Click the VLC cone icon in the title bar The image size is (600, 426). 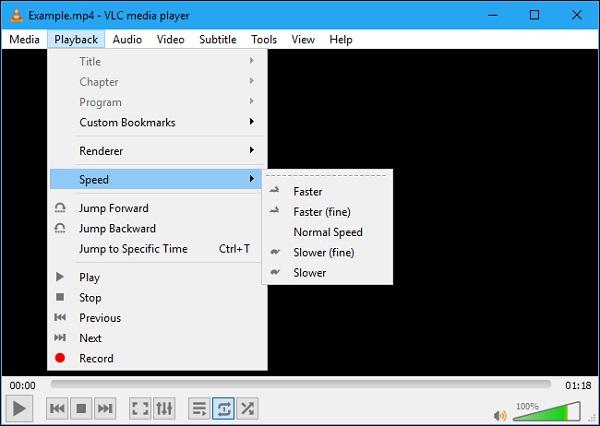(x=16, y=15)
